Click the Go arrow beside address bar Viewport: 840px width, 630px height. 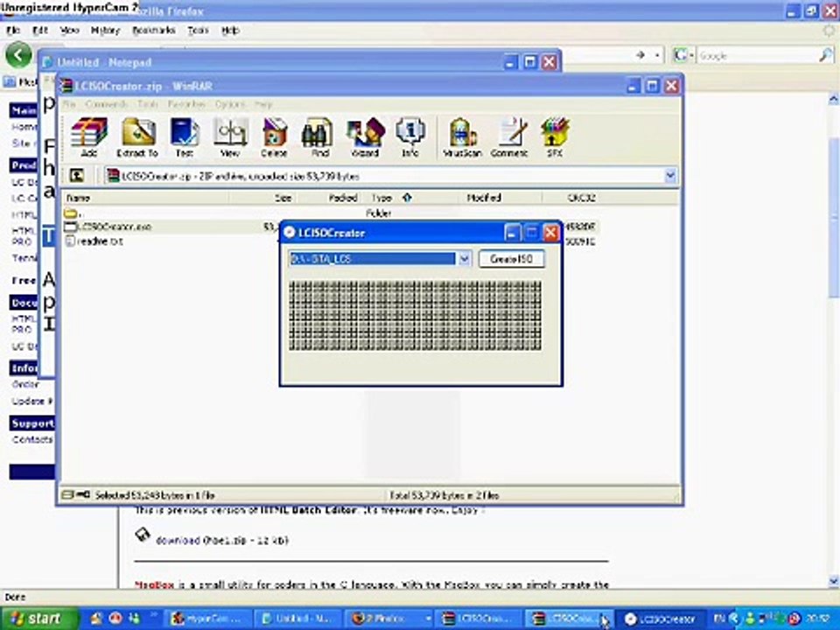coord(640,55)
